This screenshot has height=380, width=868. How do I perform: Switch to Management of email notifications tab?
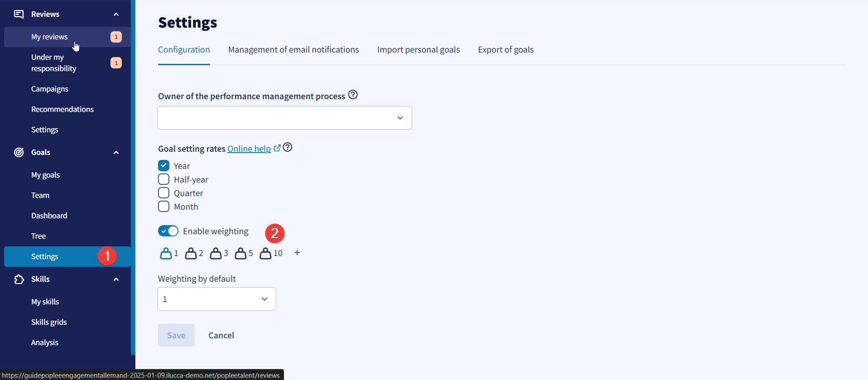pos(293,50)
